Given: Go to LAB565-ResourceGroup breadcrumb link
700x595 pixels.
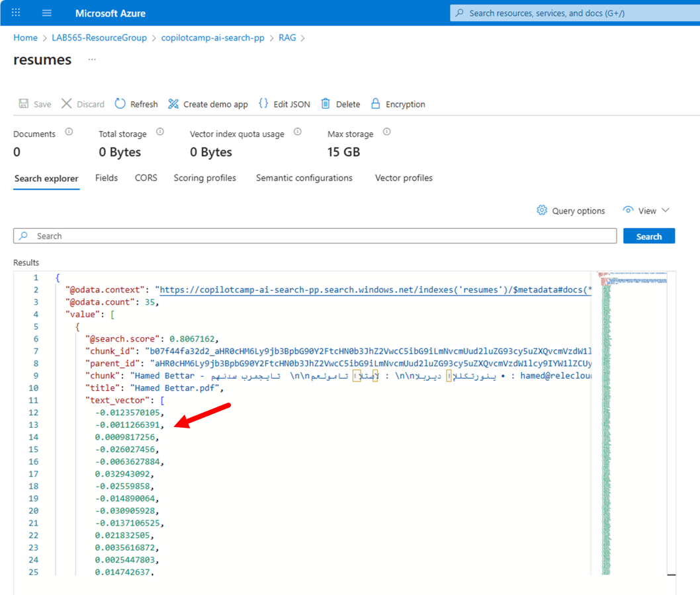Looking at the screenshot, I should click(99, 38).
